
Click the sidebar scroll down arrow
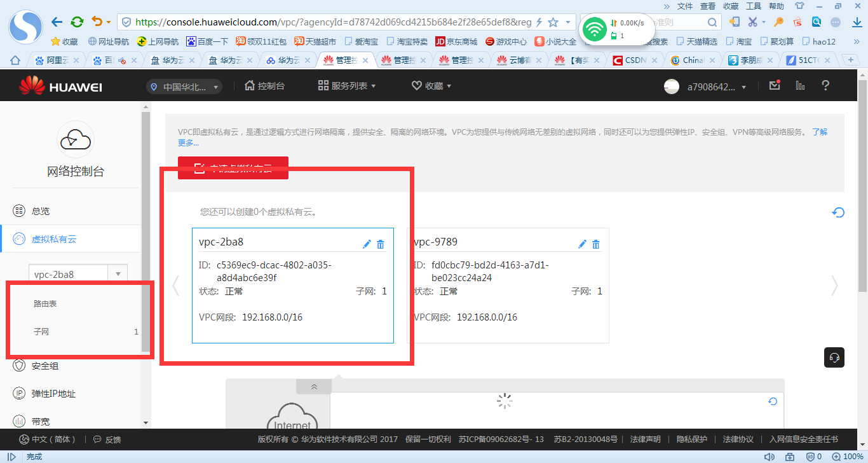click(146, 422)
